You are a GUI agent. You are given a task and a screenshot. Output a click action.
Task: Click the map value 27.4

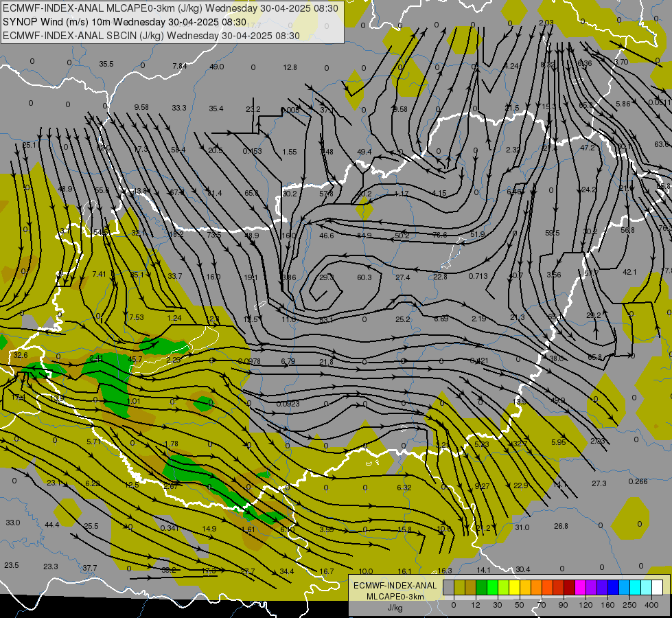click(x=402, y=277)
